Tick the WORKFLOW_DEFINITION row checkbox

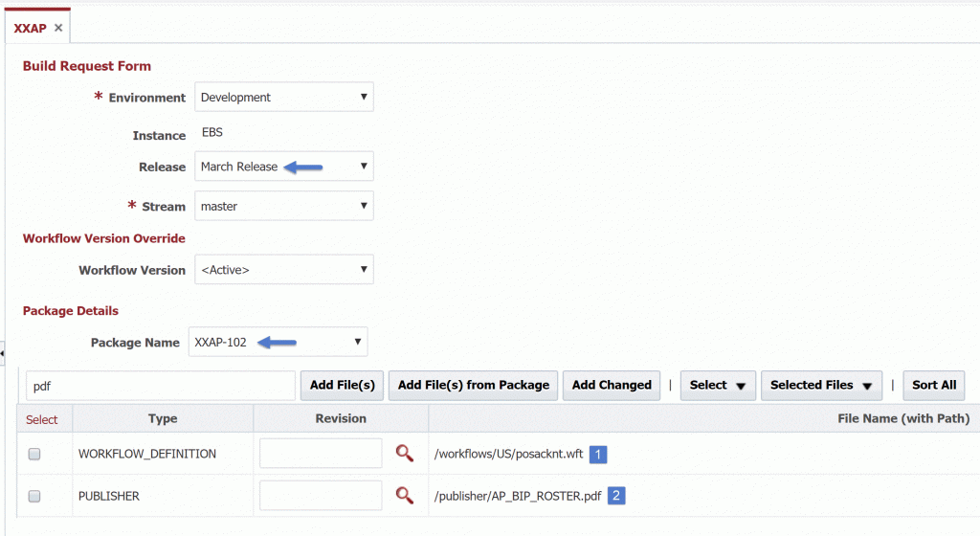pyautogui.click(x=34, y=454)
